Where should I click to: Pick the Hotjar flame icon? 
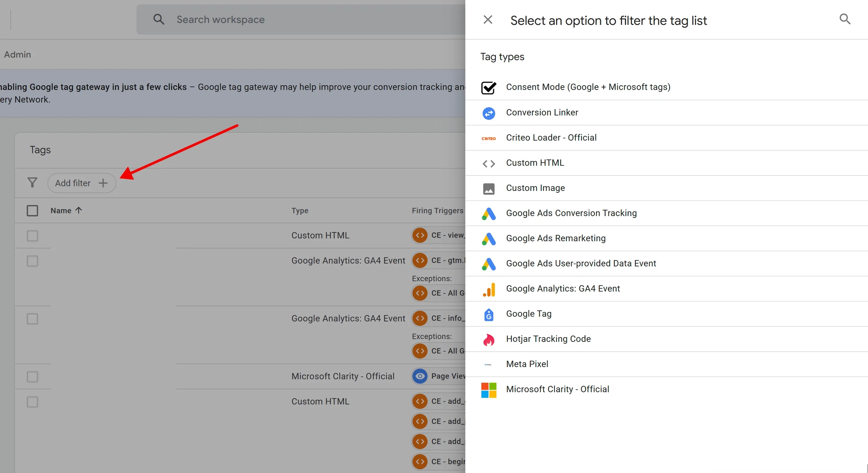[x=489, y=340]
